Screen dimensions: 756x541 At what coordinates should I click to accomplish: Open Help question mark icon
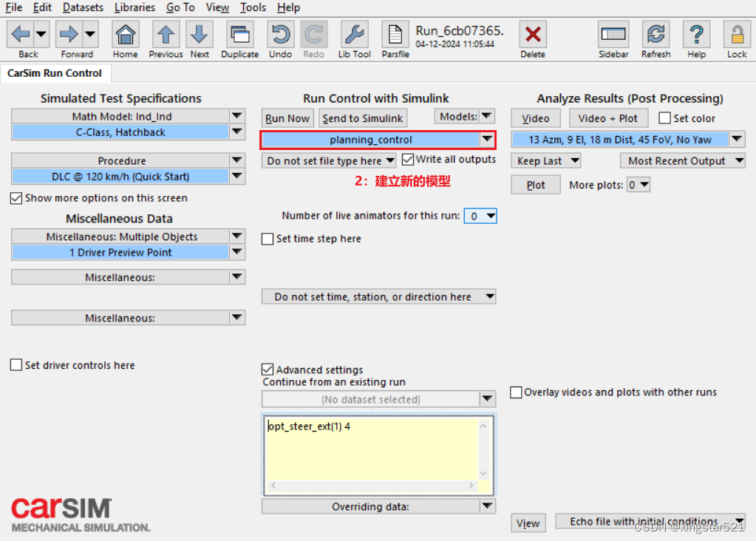pos(696,35)
